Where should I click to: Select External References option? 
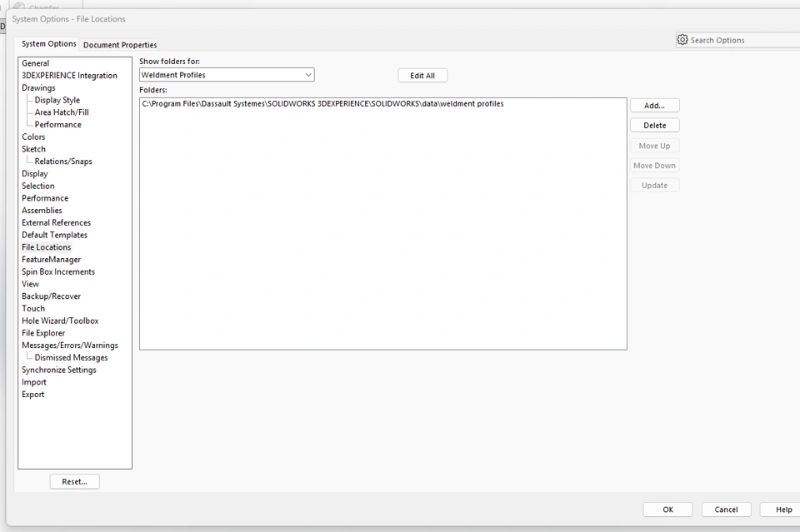tap(56, 222)
